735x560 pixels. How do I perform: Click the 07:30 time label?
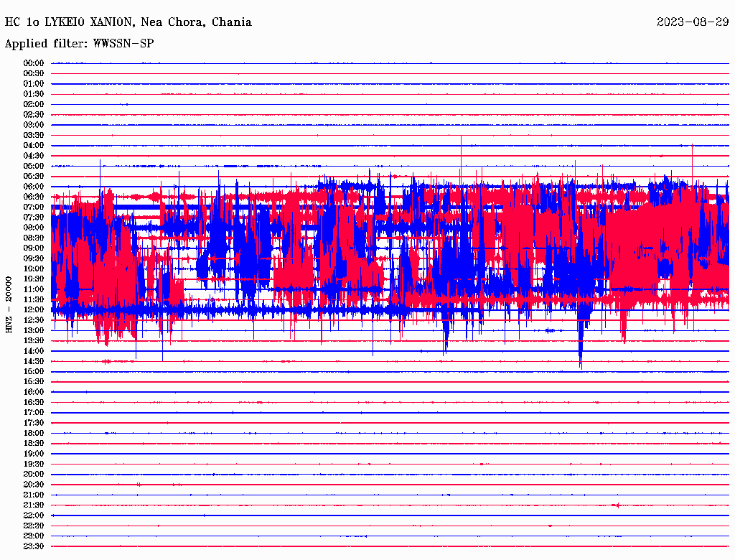tap(34, 217)
